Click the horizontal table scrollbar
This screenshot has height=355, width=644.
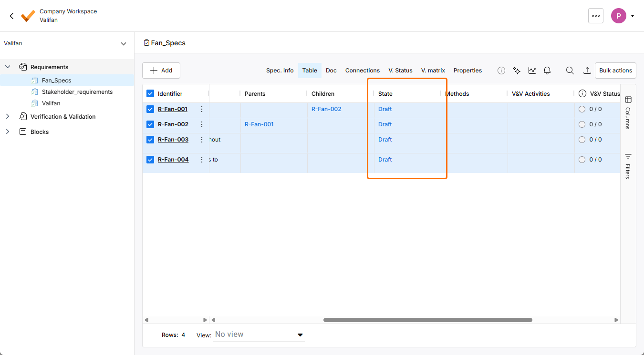[x=427, y=320]
